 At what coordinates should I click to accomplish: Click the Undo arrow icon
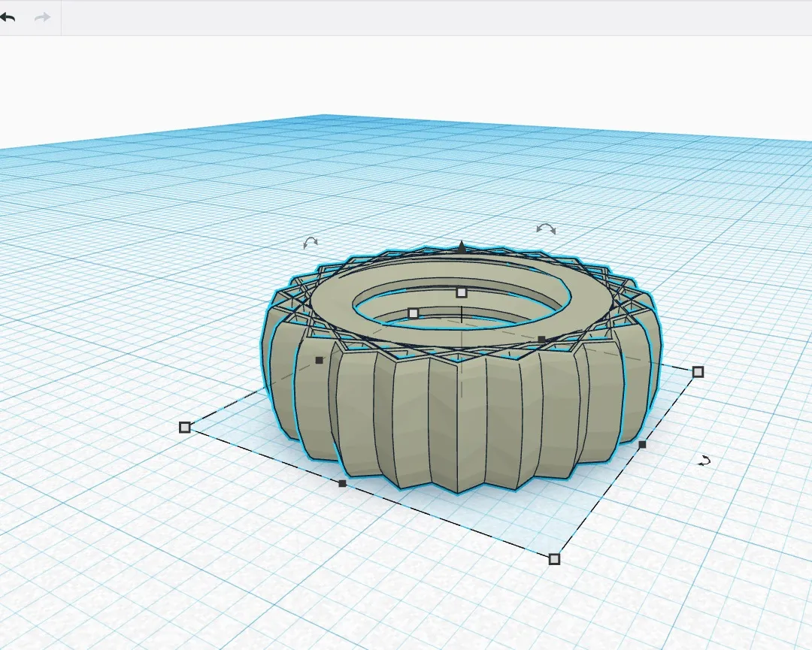(x=11, y=16)
